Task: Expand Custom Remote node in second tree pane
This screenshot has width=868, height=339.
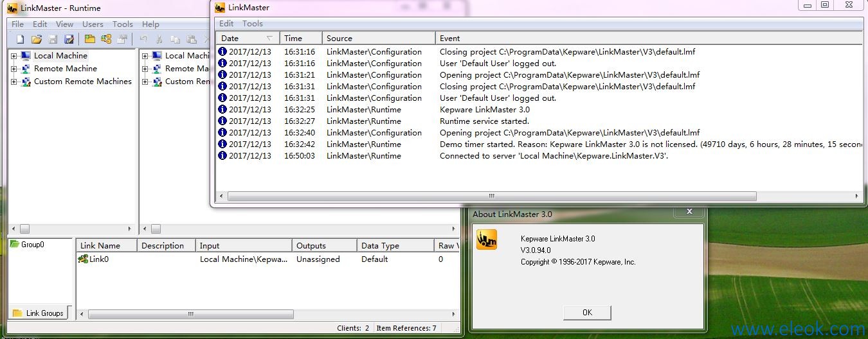Action: point(145,82)
